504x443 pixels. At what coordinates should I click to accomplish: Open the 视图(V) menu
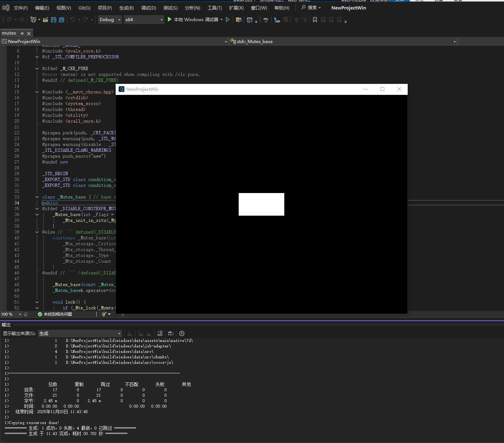tap(64, 8)
